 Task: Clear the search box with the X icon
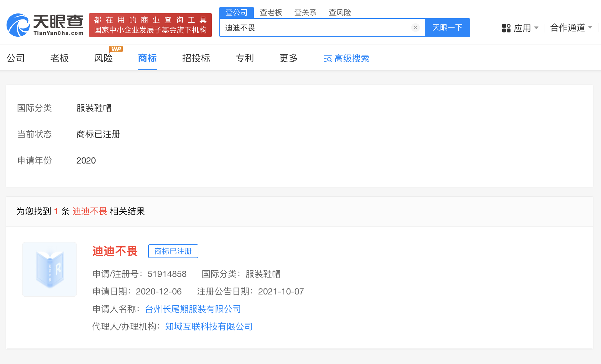(415, 28)
